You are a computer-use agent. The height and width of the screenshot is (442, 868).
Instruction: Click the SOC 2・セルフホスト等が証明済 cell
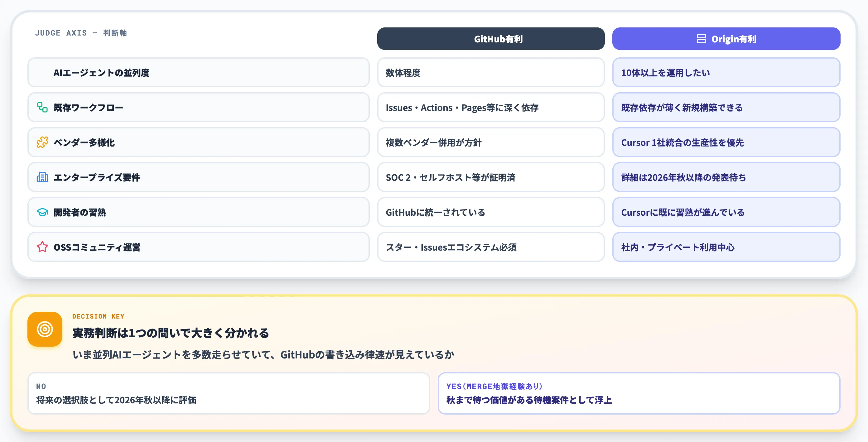[x=491, y=177]
